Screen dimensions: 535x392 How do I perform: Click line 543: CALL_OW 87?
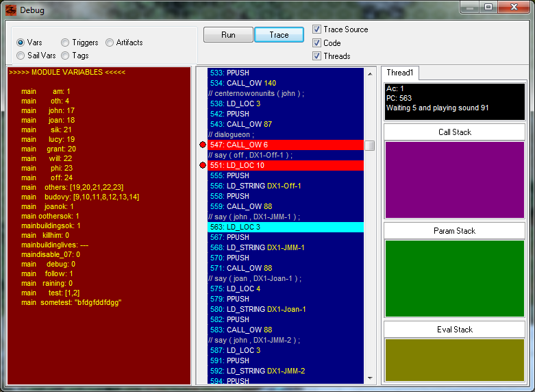click(286, 124)
